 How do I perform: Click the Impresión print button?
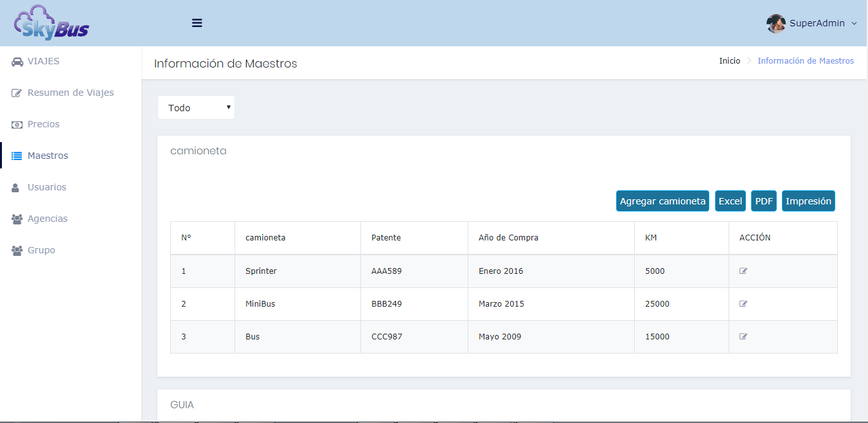coord(808,201)
